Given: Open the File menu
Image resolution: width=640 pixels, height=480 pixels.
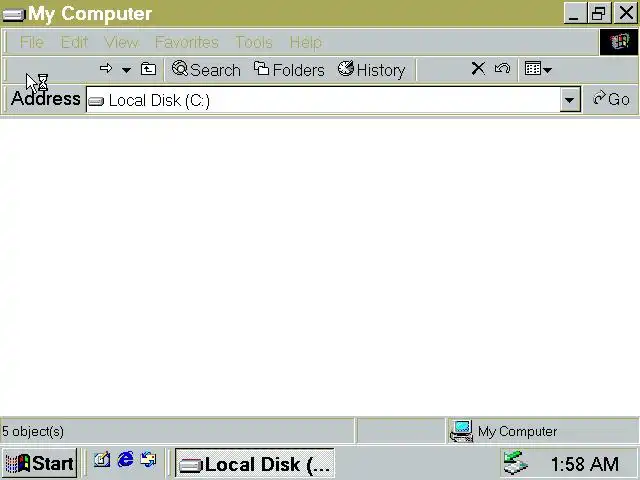Looking at the screenshot, I should coord(31,42).
